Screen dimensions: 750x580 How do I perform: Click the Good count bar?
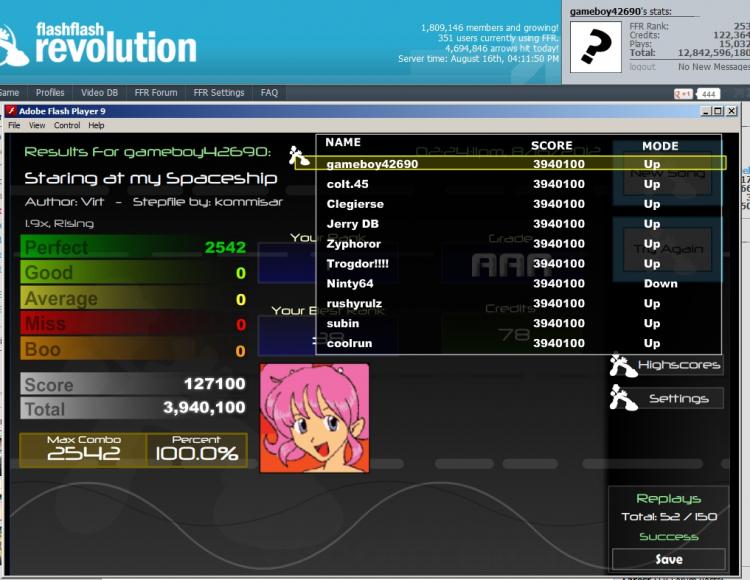[x=134, y=273]
